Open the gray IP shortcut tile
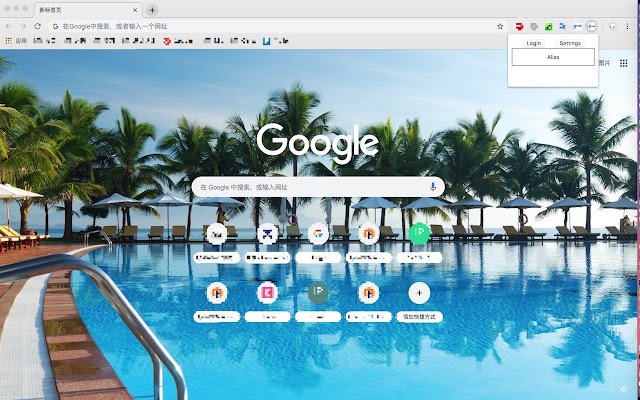Viewport: 640px width, 400px height. tap(318, 293)
